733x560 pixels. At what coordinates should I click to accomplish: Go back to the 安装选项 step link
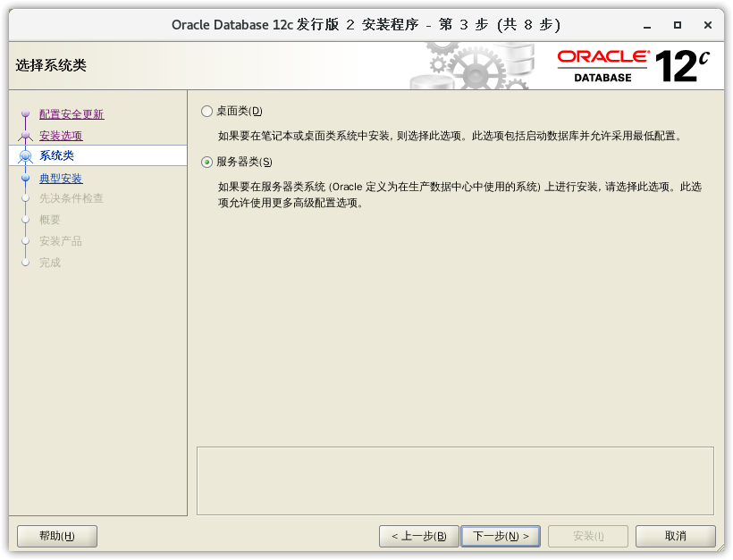point(61,136)
